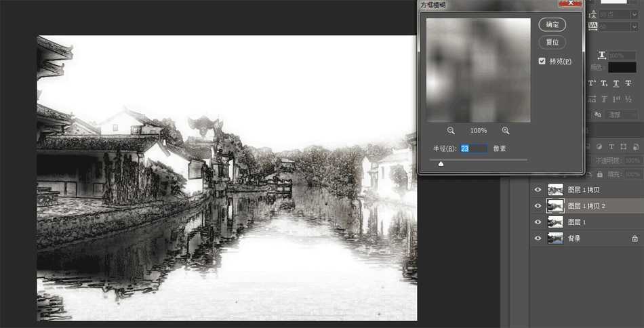This screenshot has width=644, height=328.
Task: Hide the 图层 1 拷贝 layer
Action: click(x=538, y=190)
